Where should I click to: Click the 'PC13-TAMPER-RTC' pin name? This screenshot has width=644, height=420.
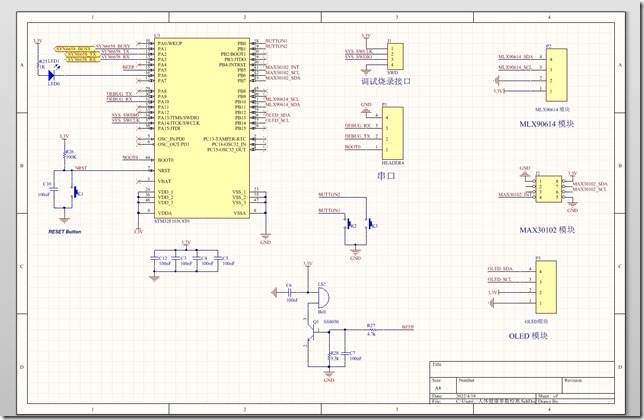tap(225, 139)
